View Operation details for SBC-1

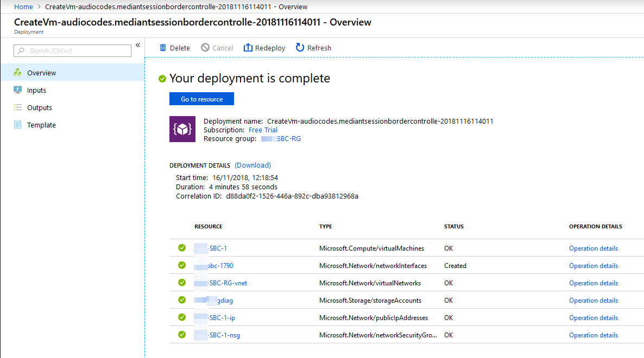pos(594,248)
